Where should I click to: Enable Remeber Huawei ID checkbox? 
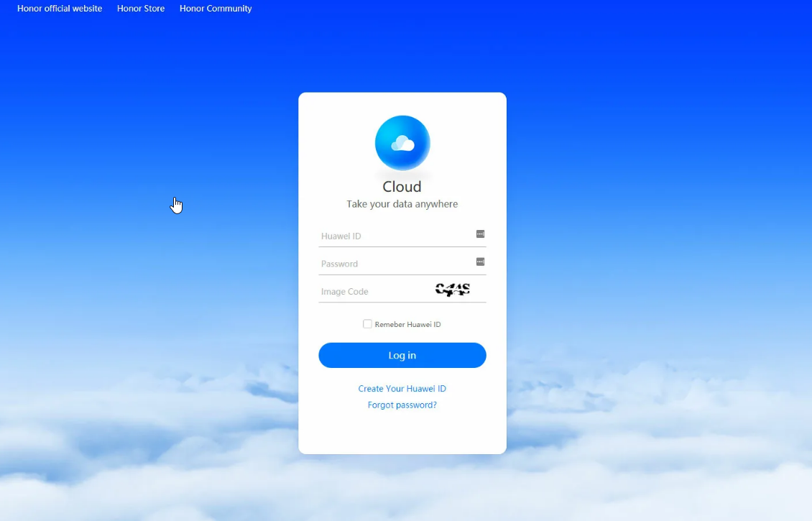tap(367, 324)
